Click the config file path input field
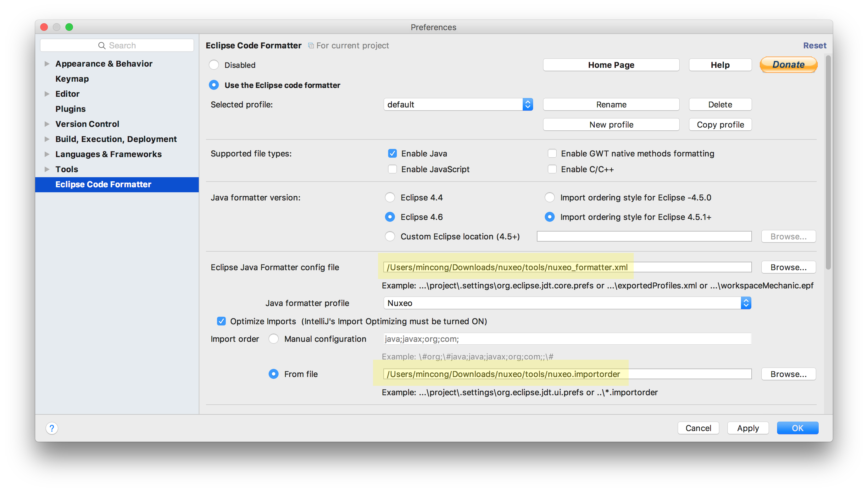 coord(566,267)
